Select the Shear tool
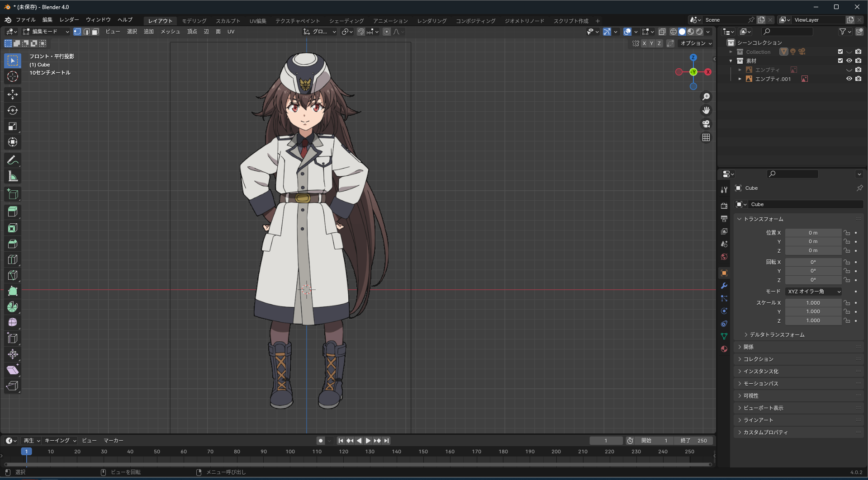Image resolution: width=868 pixels, height=480 pixels. pos(13,370)
